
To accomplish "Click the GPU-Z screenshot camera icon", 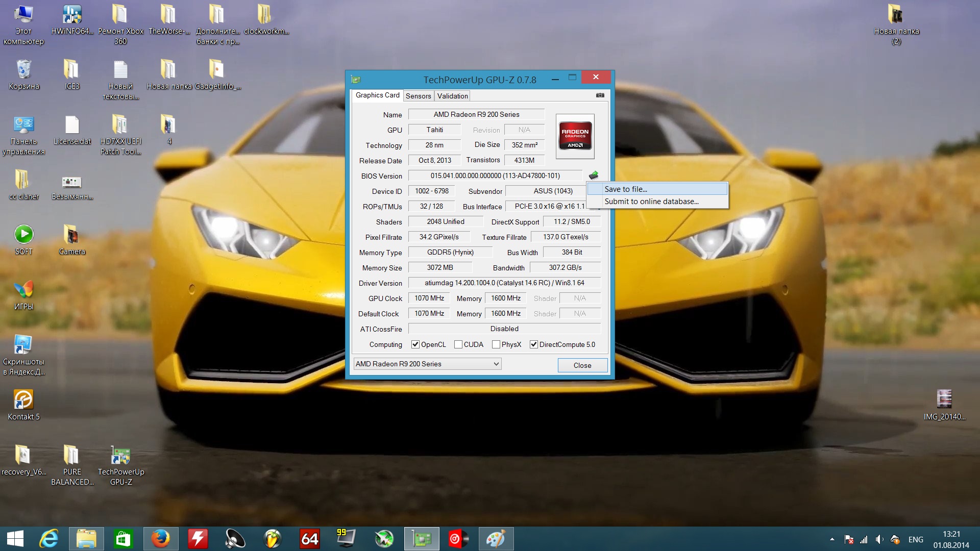I will [x=600, y=95].
